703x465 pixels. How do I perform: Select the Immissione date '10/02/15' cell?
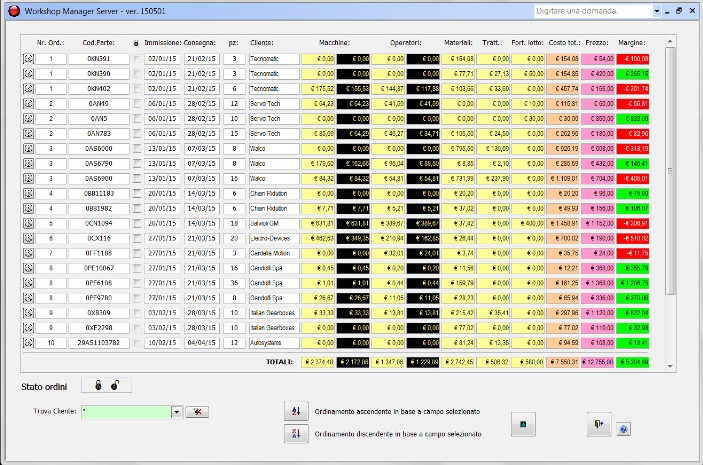(162, 343)
